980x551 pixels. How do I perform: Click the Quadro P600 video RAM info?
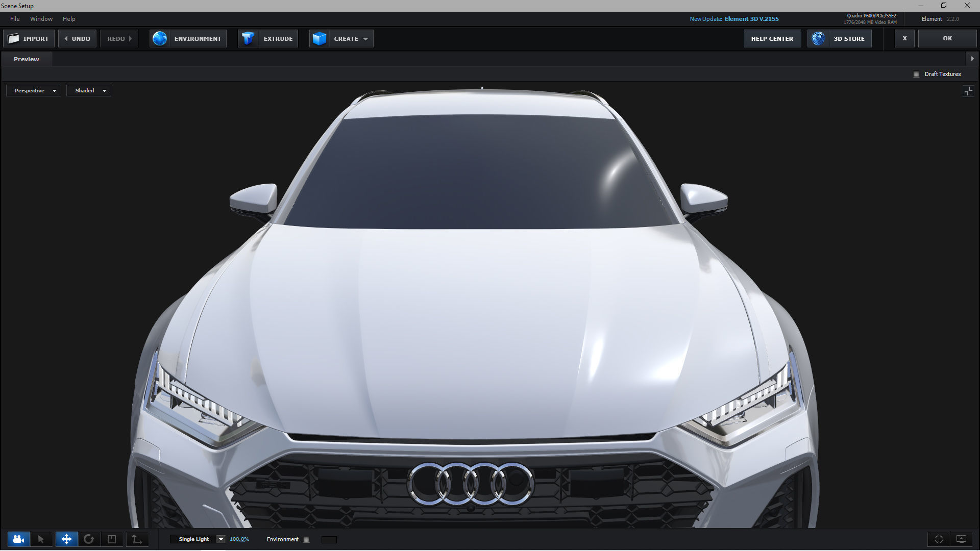tap(870, 19)
